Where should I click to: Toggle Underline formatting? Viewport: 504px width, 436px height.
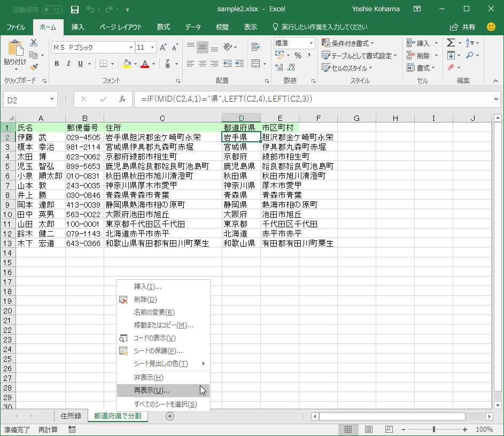(80, 64)
